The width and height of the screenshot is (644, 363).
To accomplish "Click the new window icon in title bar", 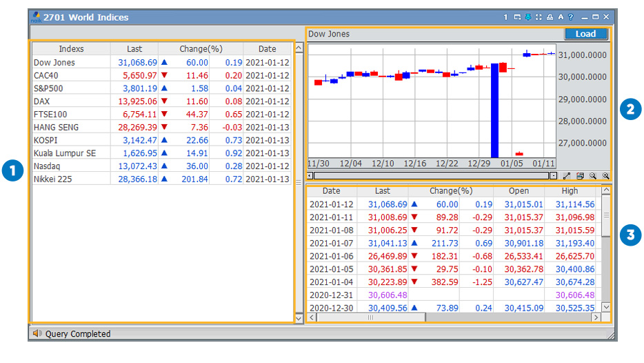I will coord(517,17).
